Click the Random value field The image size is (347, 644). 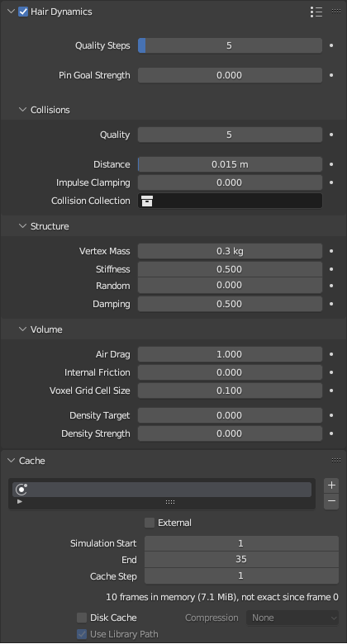click(x=230, y=286)
